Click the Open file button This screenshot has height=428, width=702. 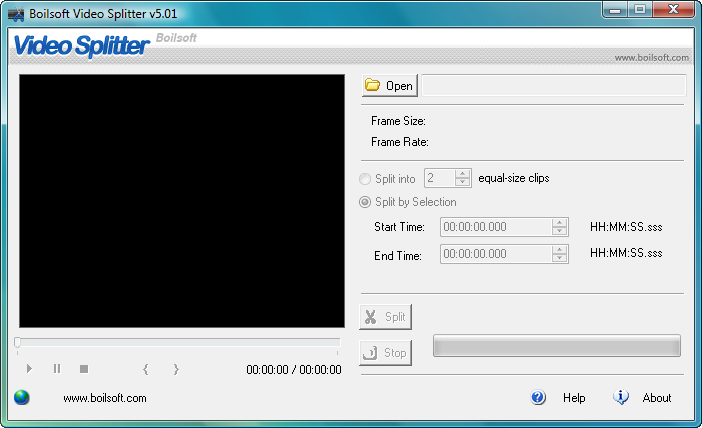pos(390,86)
